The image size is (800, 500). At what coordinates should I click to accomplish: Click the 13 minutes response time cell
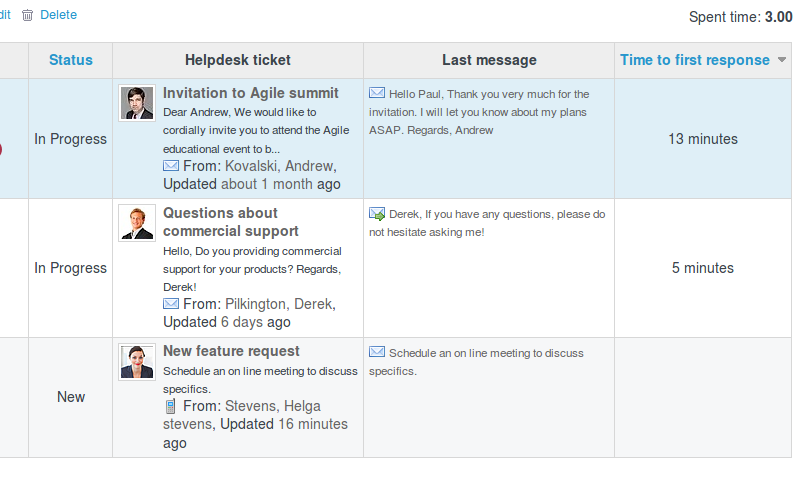[703, 139]
